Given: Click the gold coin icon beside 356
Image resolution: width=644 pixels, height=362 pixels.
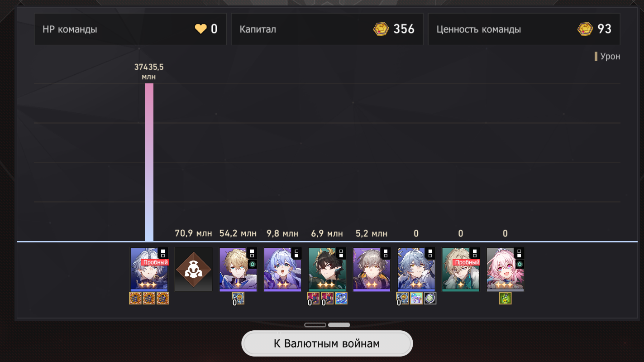Looking at the screenshot, I should tap(381, 29).
